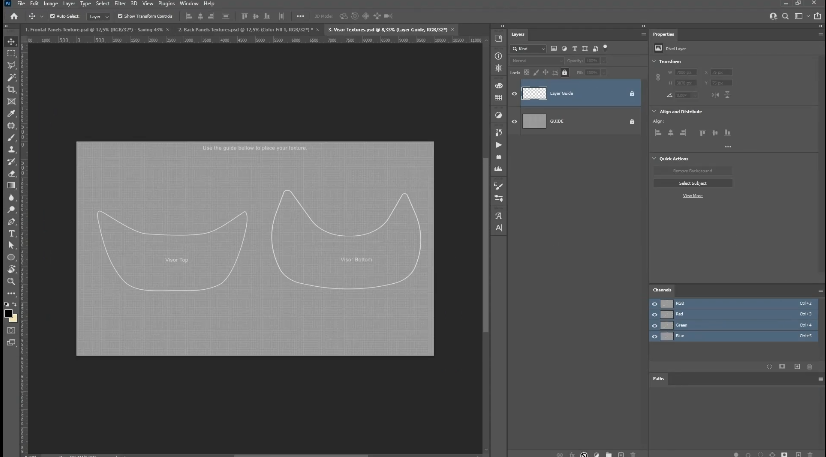Click the View More link
This screenshot has width=826, height=457.
tap(692, 195)
